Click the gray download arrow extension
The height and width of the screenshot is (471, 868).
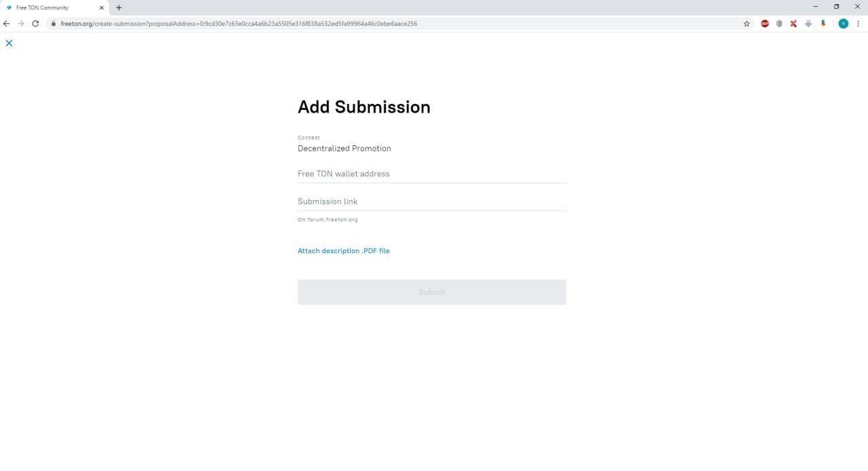[x=808, y=24]
